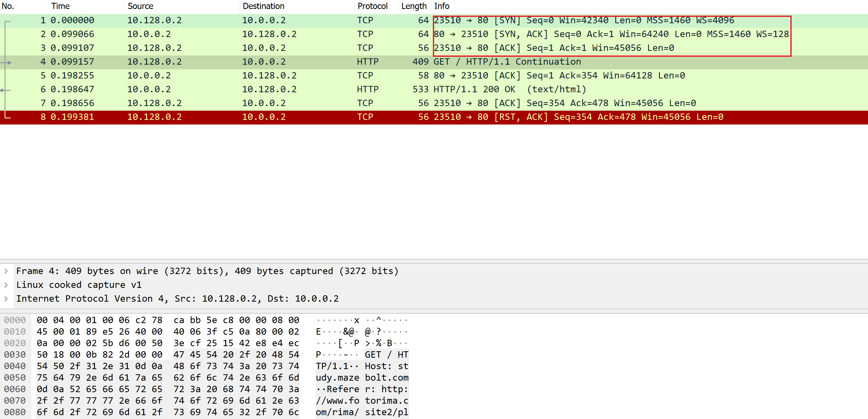Screen dimensions: 868x419
Task: Click hex offset 0040 label
Action: coord(15,366)
